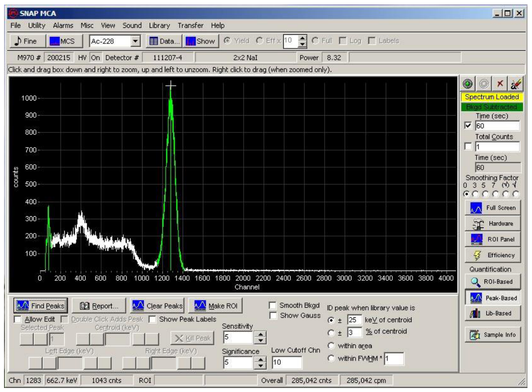Open the Efficiency calibration

493,255
